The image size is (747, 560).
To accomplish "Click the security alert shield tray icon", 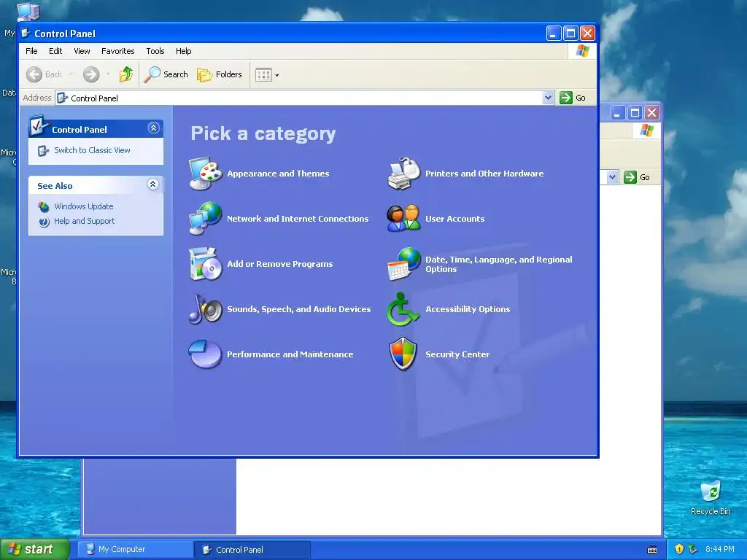I will tap(679, 549).
